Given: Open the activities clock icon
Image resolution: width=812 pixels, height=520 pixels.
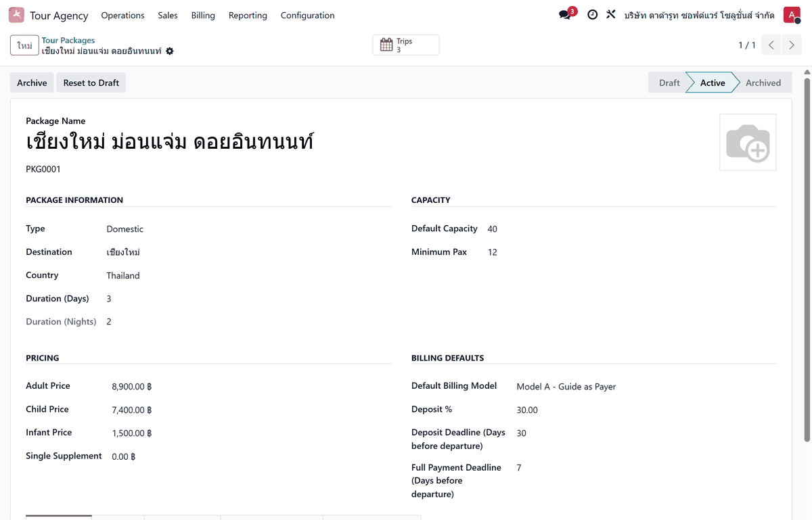Looking at the screenshot, I should point(593,15).
